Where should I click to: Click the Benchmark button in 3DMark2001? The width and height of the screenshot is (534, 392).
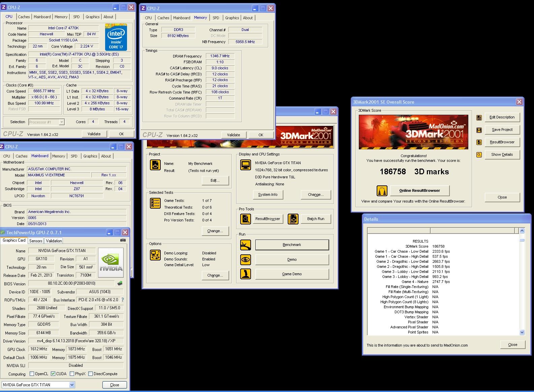pyautogui.click(x=292, y=245)
